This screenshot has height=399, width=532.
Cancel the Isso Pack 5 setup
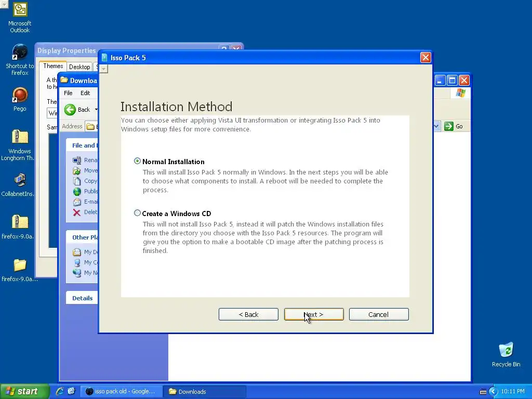pos(379,314)
